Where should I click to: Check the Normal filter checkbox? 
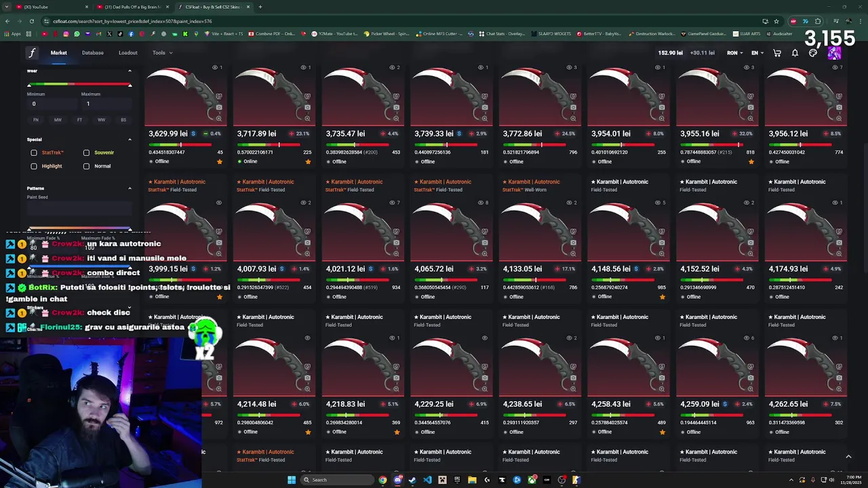tap(86, 166)
